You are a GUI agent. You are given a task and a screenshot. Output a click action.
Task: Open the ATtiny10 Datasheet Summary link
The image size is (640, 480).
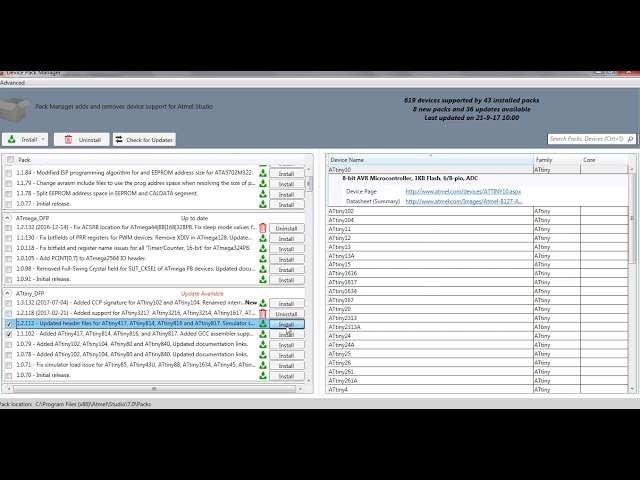pyautogui.click(x=464, y=201)
